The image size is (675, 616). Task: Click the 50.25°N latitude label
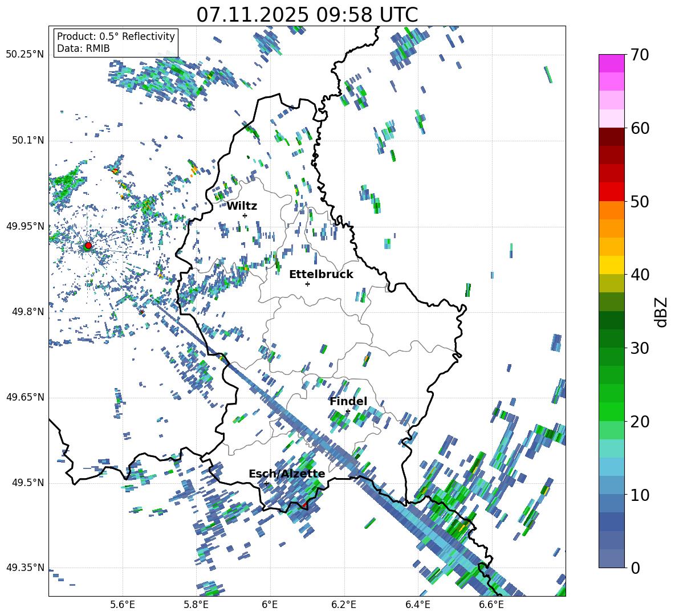(x=25, y=55)
